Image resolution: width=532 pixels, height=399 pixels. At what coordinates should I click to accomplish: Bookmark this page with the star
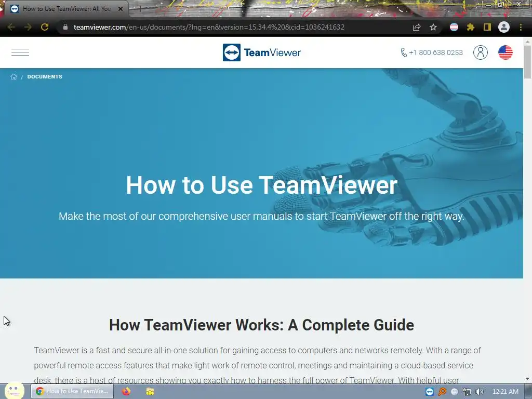[433, 27]
